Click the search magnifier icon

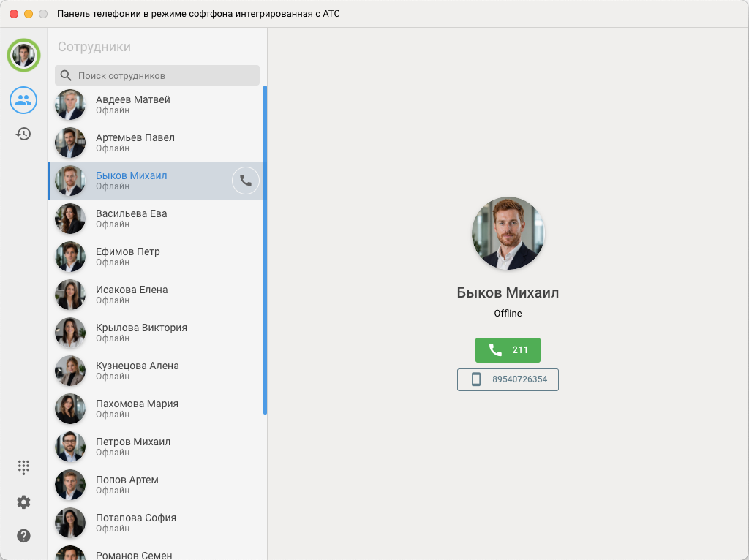point(66,75)
